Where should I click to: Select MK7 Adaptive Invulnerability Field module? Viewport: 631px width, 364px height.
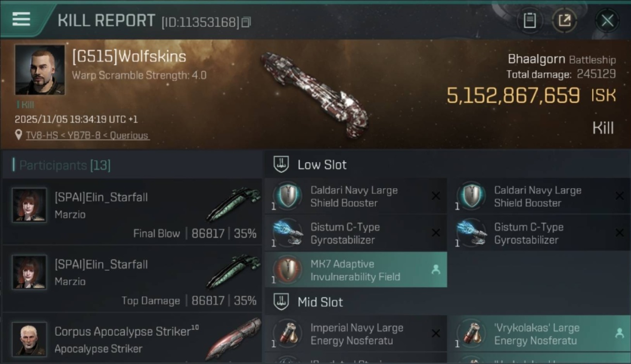pyautogui.click(x=355, y=270)
